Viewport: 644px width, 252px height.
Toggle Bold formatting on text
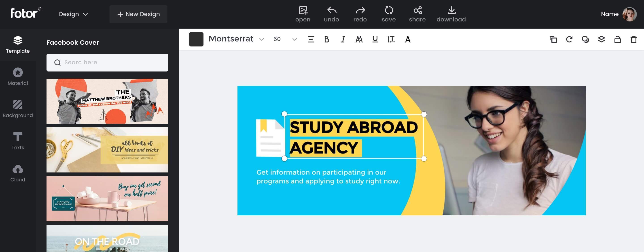pyautogui.click(x=327, y=39)
